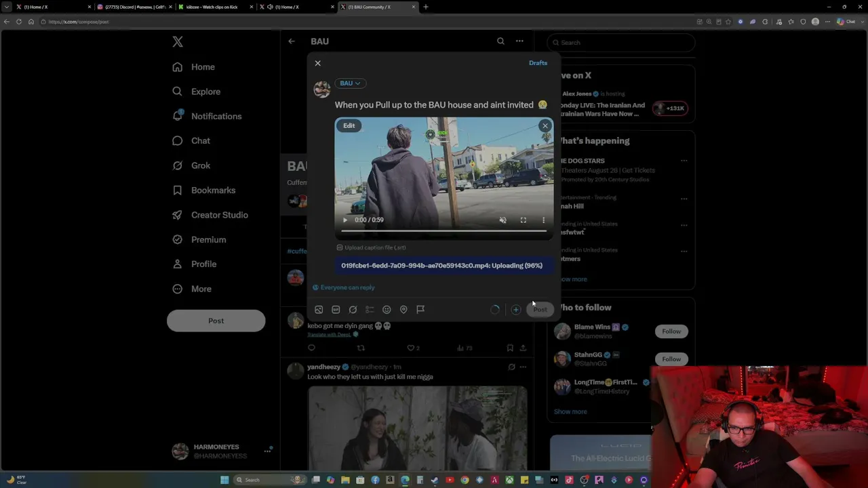This screenshot has height=488, width=868.
Task: Repost the 'kebo got me dyin gang' post
Action: pos(361,348)
